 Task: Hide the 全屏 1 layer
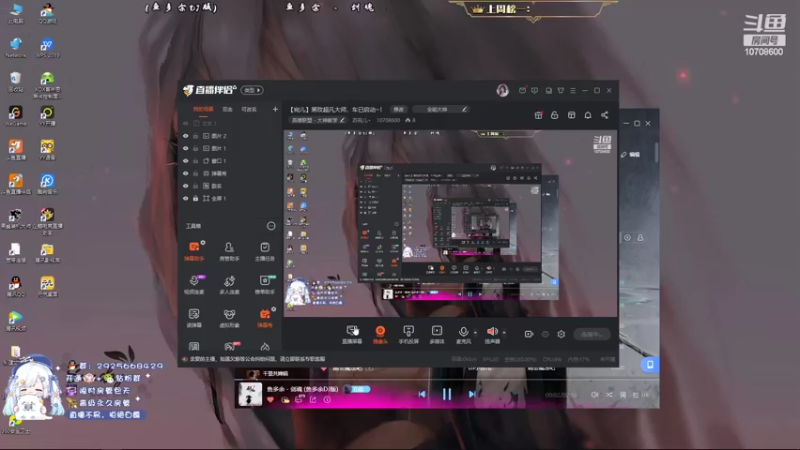pyautogui.click(x=186, y=198)
